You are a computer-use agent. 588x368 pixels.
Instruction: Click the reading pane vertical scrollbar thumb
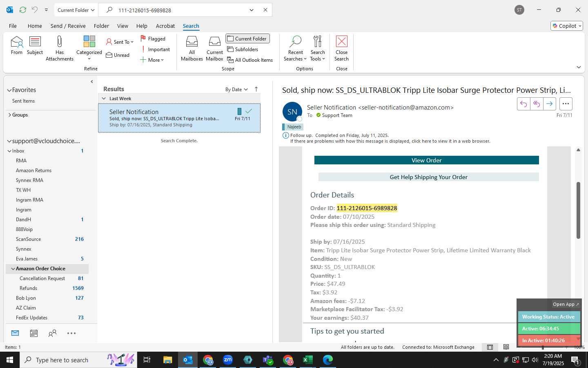coord(578,210)
